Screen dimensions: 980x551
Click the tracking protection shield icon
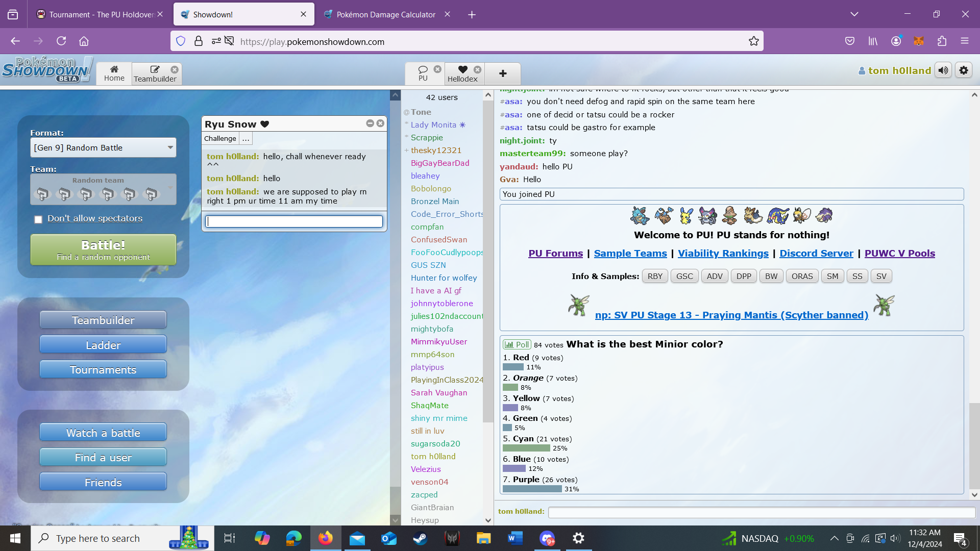pos(181,41)
